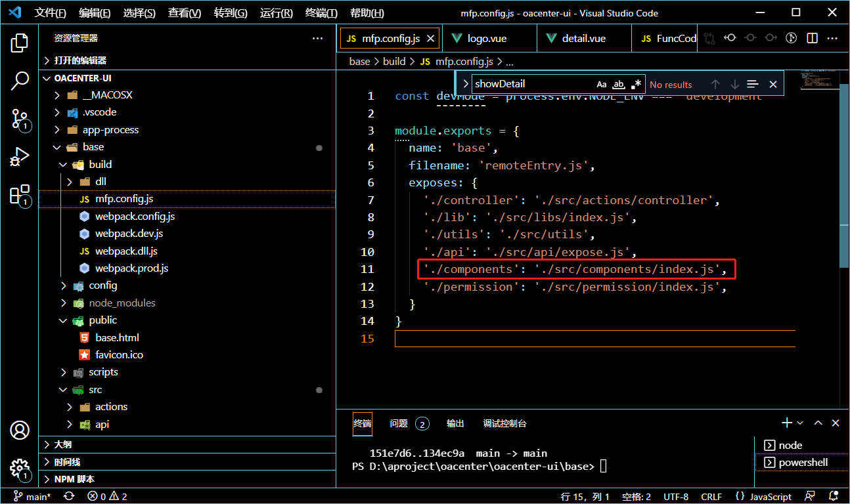Toggle Match Case in find widget
The width and height of the screenshot is (850, 504).
click(x=602, y=84)
